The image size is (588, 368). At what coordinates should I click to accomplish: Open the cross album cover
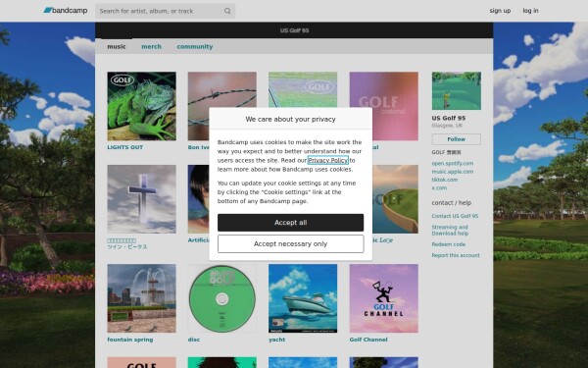141,199
